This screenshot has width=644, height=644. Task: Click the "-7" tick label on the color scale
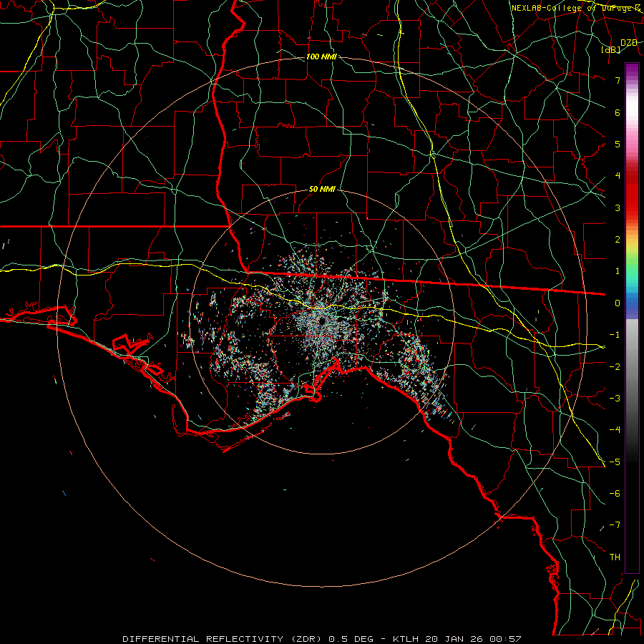(x=615, y=525)
